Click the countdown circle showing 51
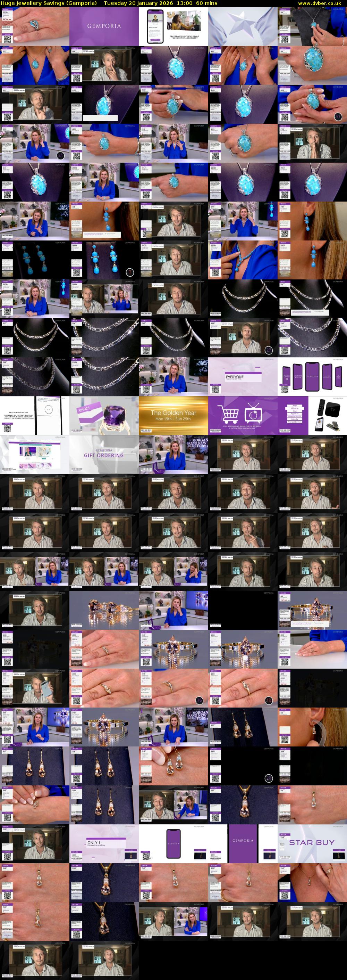This screenshot has height=980, width=347. pos(338,116)
